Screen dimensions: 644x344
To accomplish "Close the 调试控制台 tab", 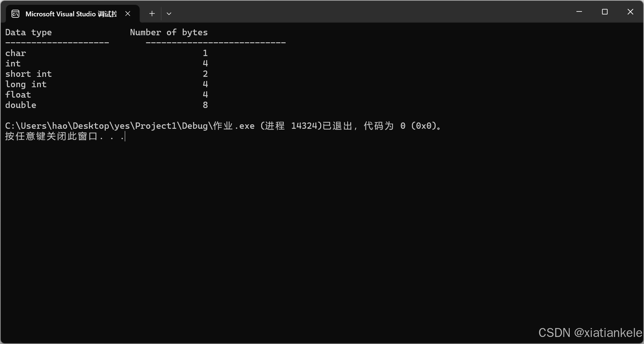I will coord(128,13).
